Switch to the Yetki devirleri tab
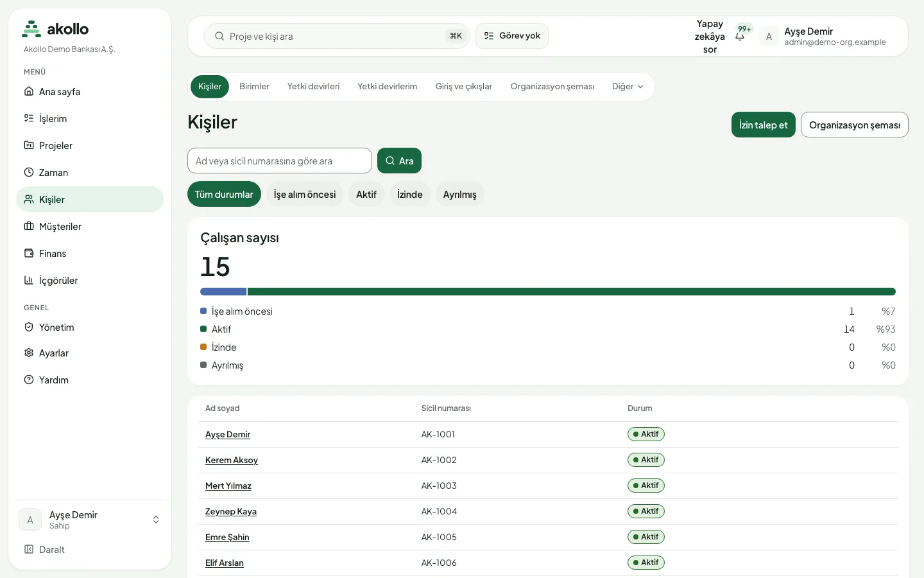The image size is (924, 578). click(x=313, y=86)
